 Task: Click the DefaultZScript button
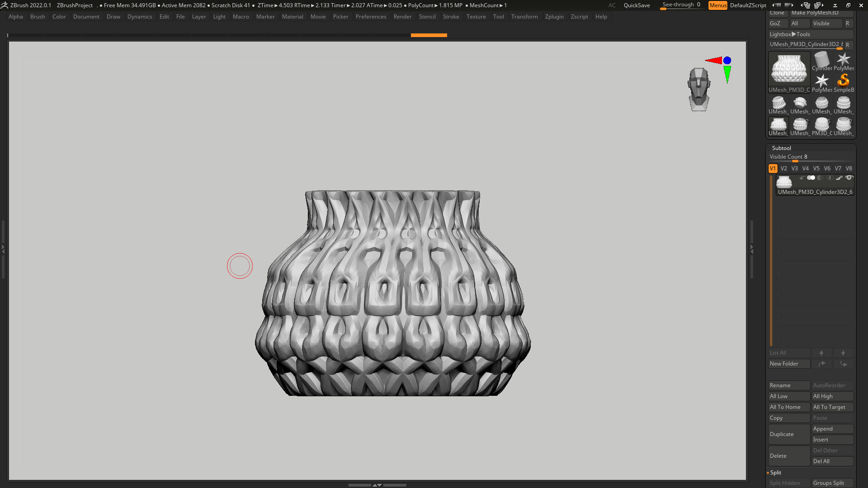pos(748,5)
